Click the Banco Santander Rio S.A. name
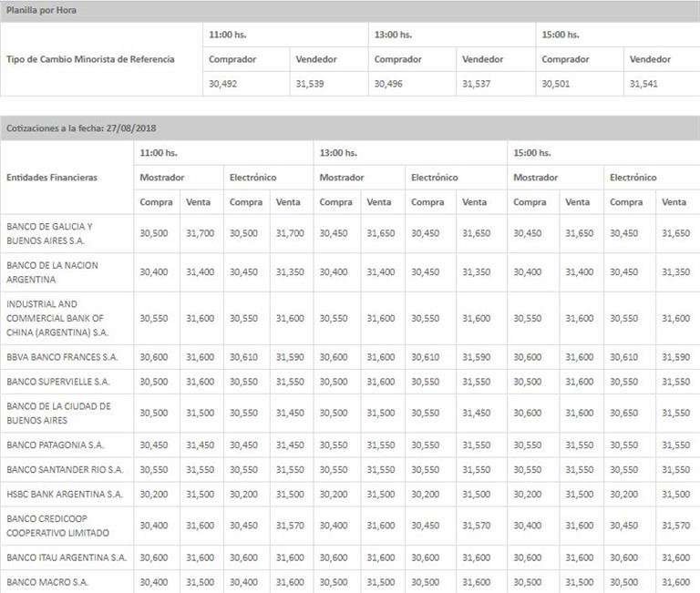Image resolution: width=700 pixels, height=593 pixels. click(x=64, y=469)
